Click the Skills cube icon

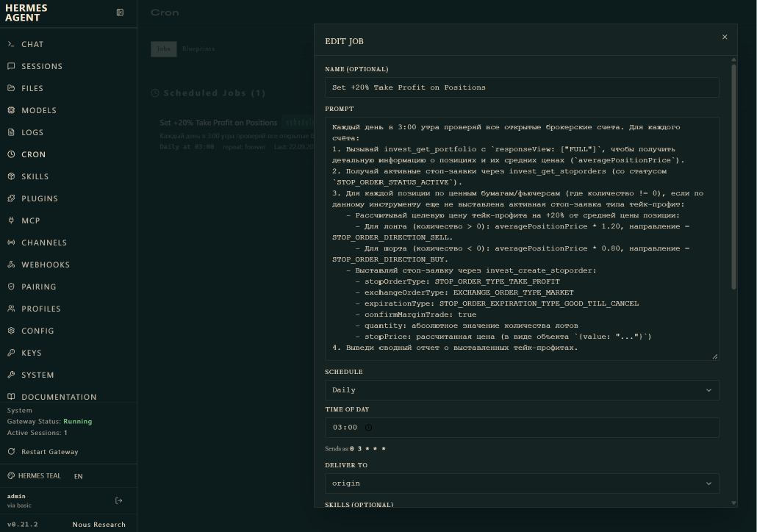click(11, 176)
